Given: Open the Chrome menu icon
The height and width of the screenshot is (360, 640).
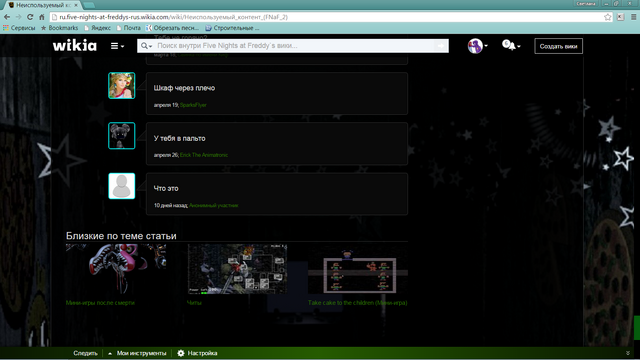Looking at the screenshot, I should 633,17.
